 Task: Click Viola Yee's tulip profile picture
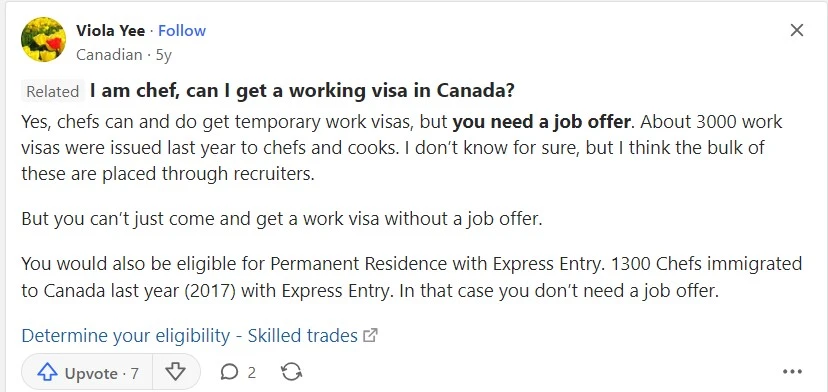point(43,39)
